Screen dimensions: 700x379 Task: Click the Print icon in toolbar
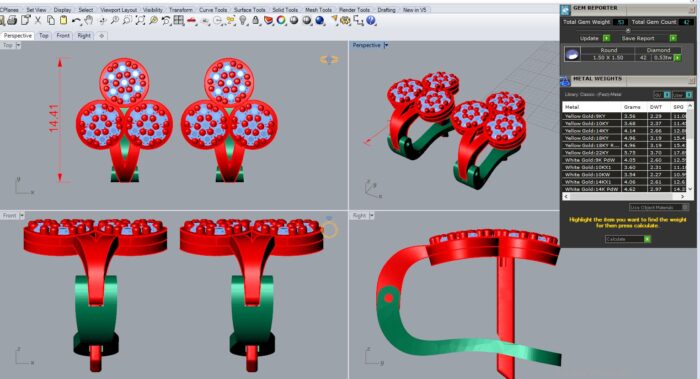click(12, 20)
